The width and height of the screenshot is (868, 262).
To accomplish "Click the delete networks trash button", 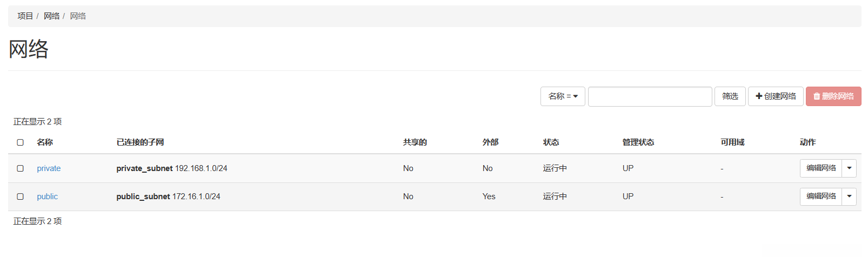I will point(833,96).
